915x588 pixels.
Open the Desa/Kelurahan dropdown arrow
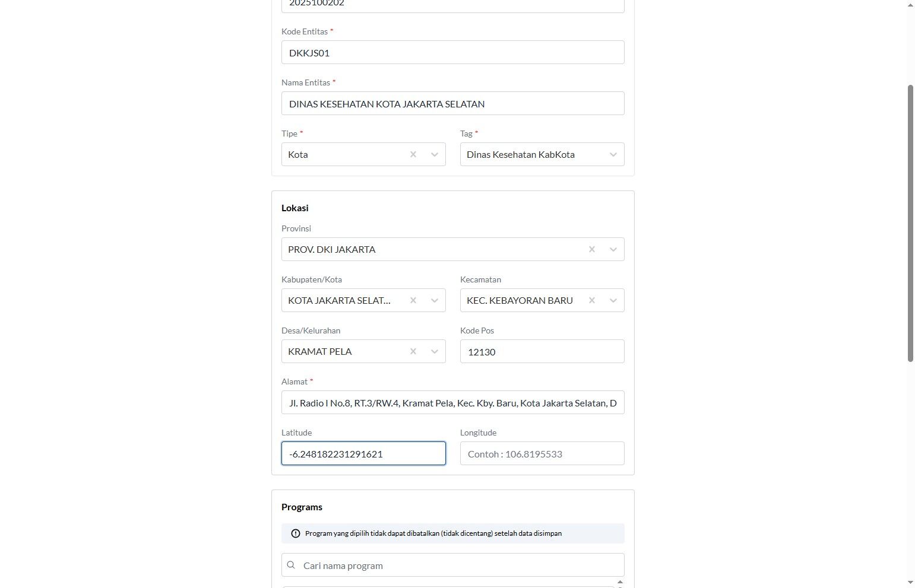point(435,351)
